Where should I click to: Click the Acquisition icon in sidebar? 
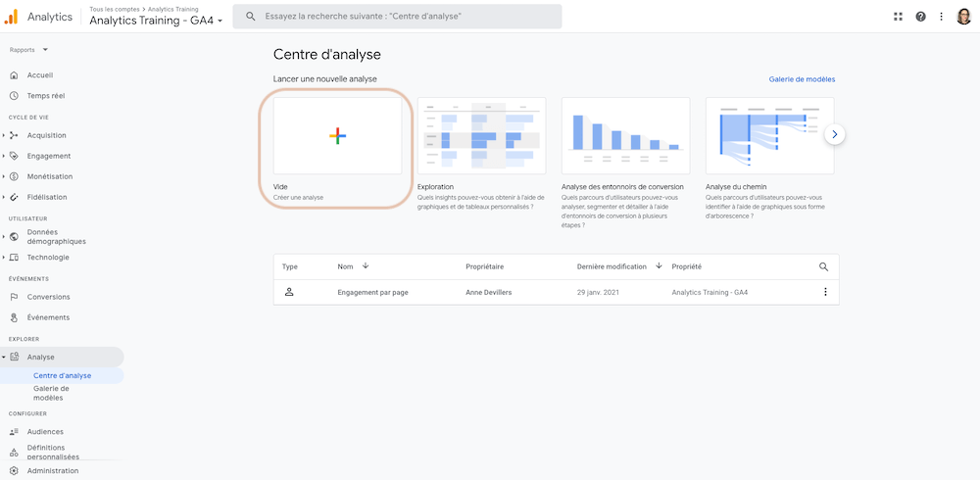pos(15,135)
